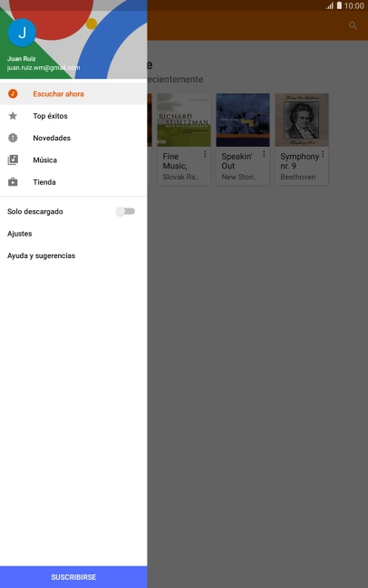Select Top éxitos menu item
368x588 pixels.
73,116
